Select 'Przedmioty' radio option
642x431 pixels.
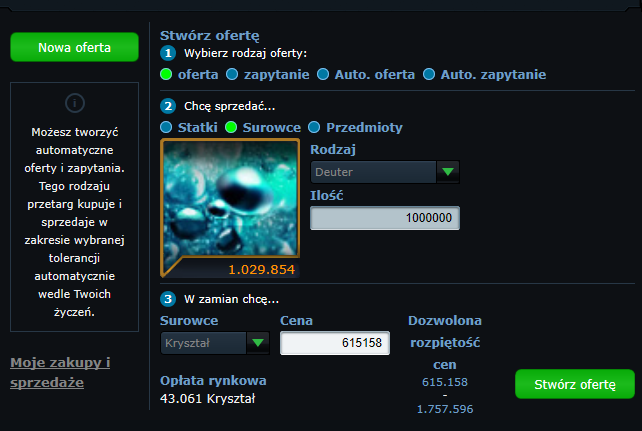pos(314,127)
